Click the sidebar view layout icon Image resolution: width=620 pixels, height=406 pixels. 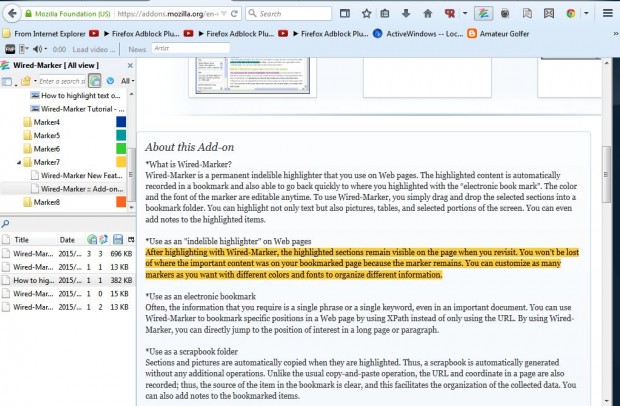(7, 81)
